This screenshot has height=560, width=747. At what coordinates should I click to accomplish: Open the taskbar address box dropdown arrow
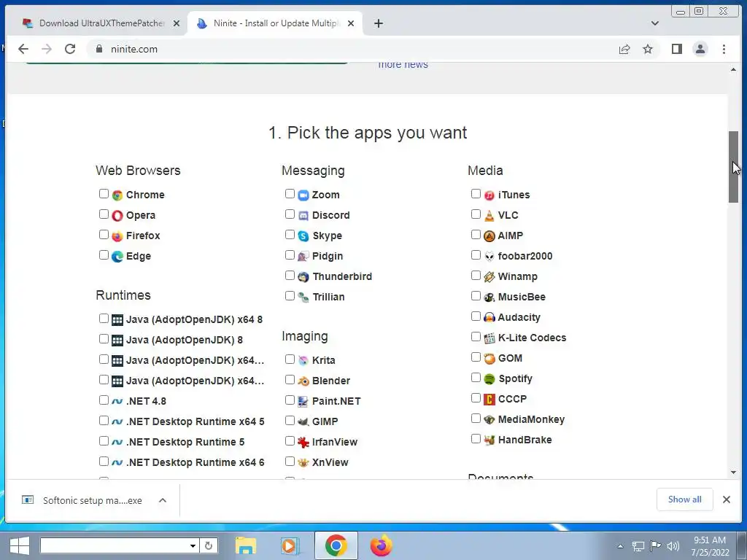(x=193, y=545)
